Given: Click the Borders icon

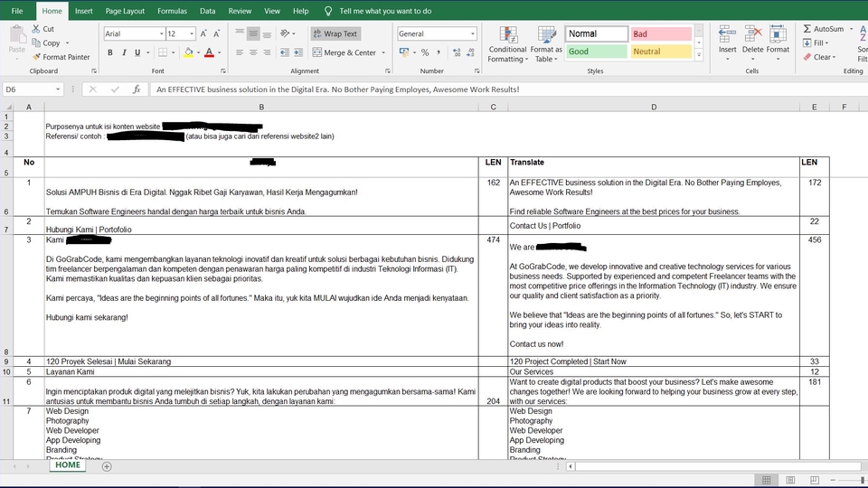Looking at the screenshot, I should (163, 52).
